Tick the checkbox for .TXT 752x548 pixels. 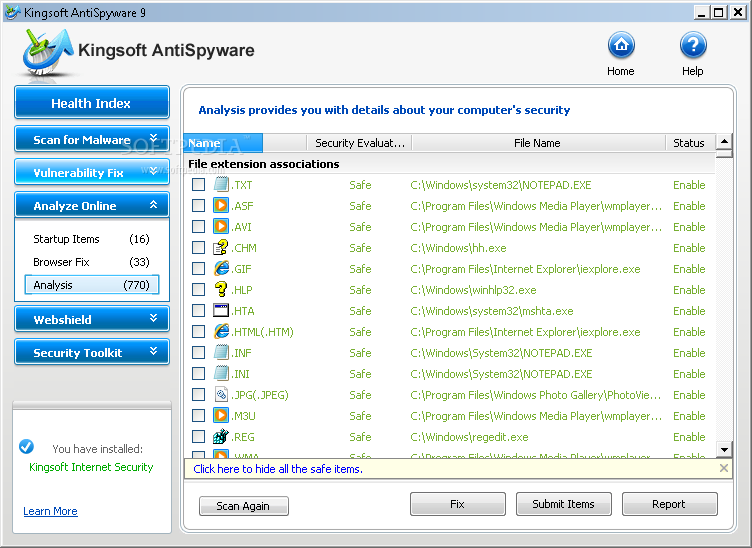[199, 185]
